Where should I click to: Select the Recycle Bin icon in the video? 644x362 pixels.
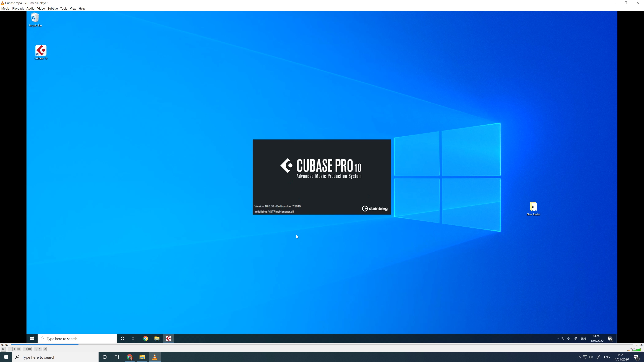(x=35, y=20)
